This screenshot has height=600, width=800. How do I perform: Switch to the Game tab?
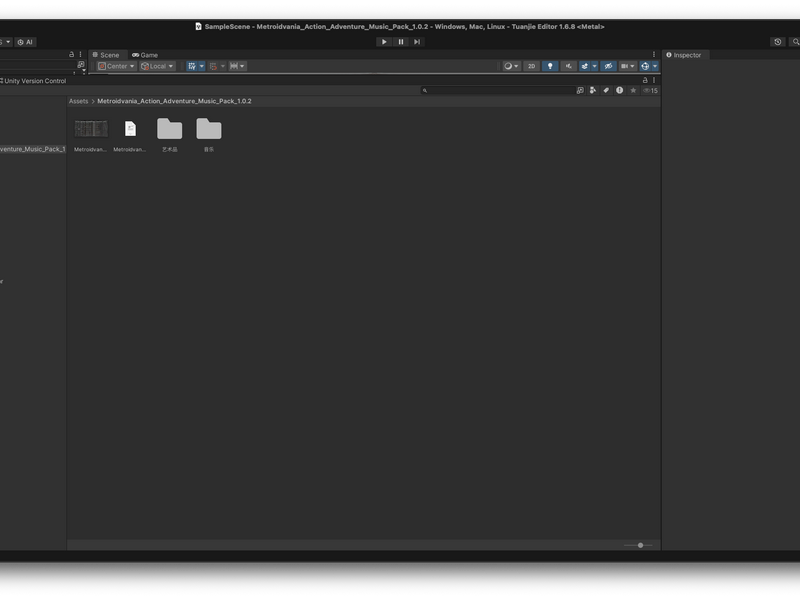coord(145,55)
